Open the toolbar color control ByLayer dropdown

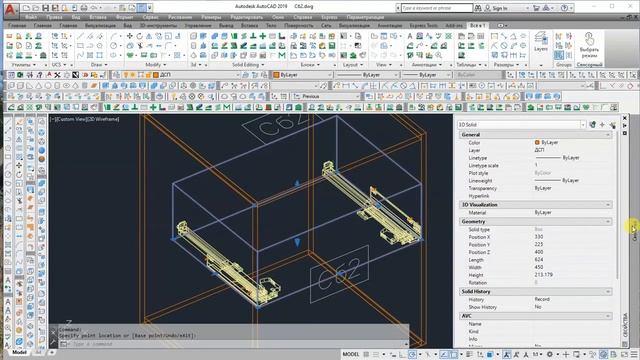[329, 75]
